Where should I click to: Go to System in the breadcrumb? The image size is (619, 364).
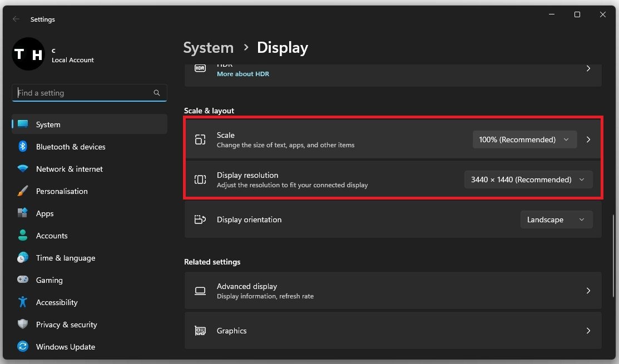[x=208, y=48]
